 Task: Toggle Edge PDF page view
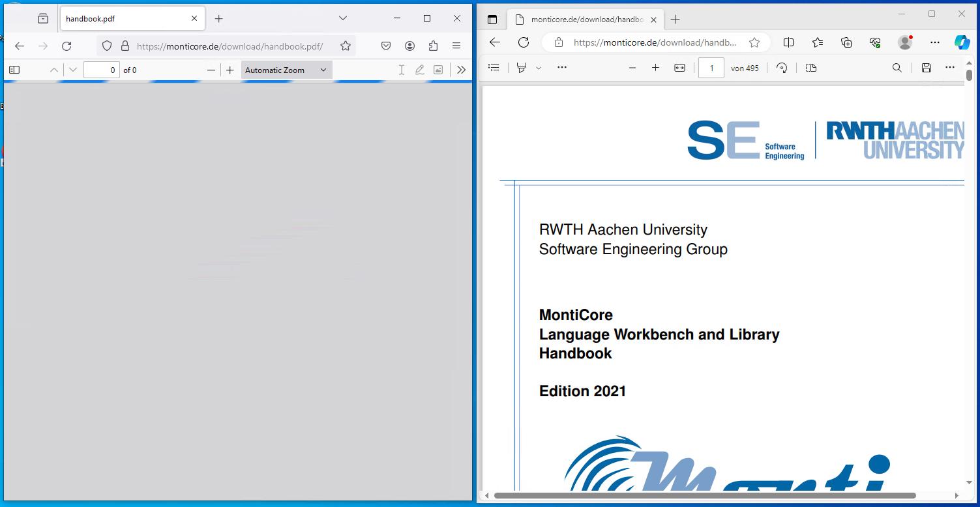811,68
